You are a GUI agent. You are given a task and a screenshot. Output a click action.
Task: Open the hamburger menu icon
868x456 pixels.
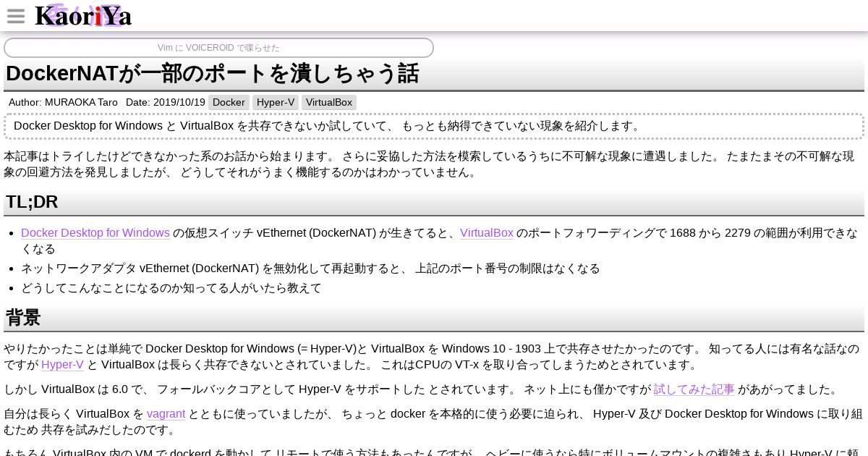(16, 16)
